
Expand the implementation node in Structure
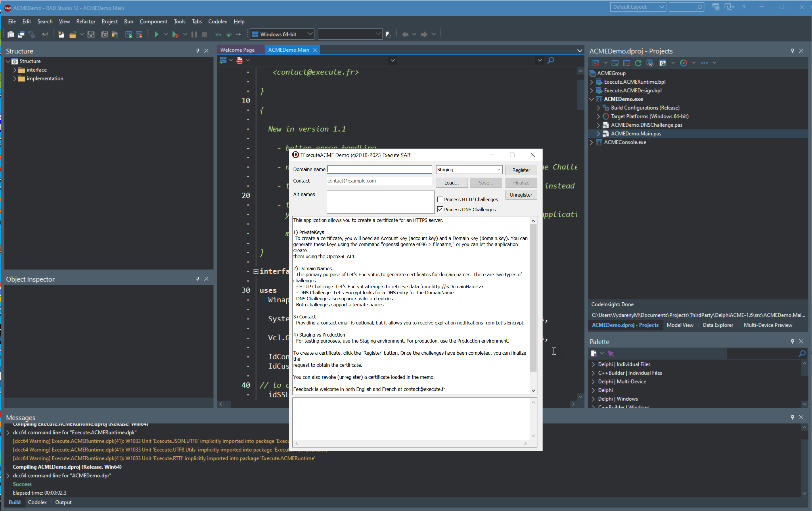click(x=14, y=78)
